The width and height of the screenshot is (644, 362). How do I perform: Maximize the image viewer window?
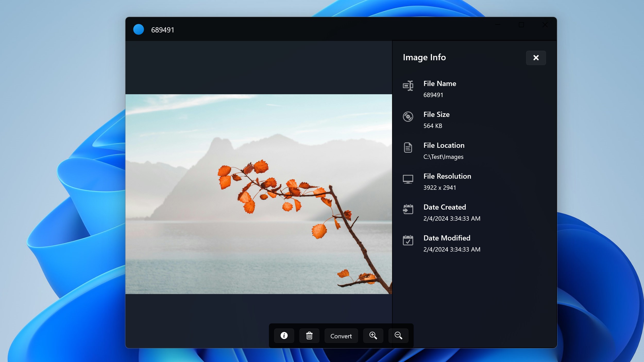pos(521,25)
